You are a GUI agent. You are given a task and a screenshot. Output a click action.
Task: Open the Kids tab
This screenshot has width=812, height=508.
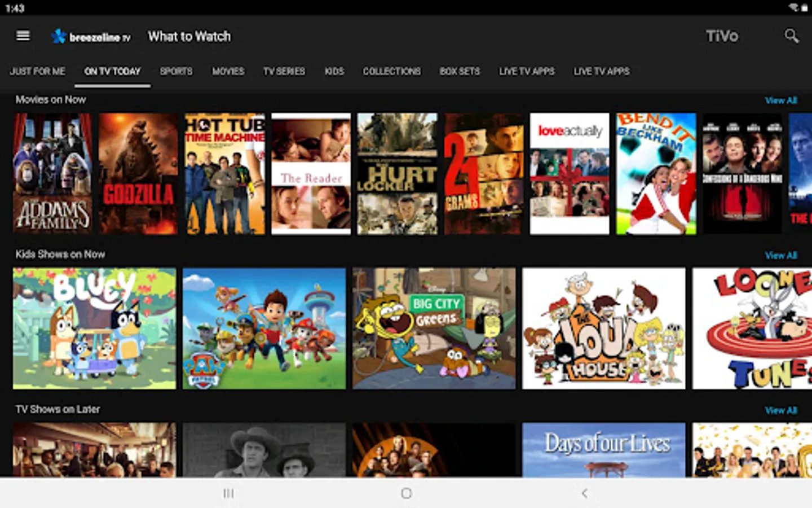coord(334,71)
